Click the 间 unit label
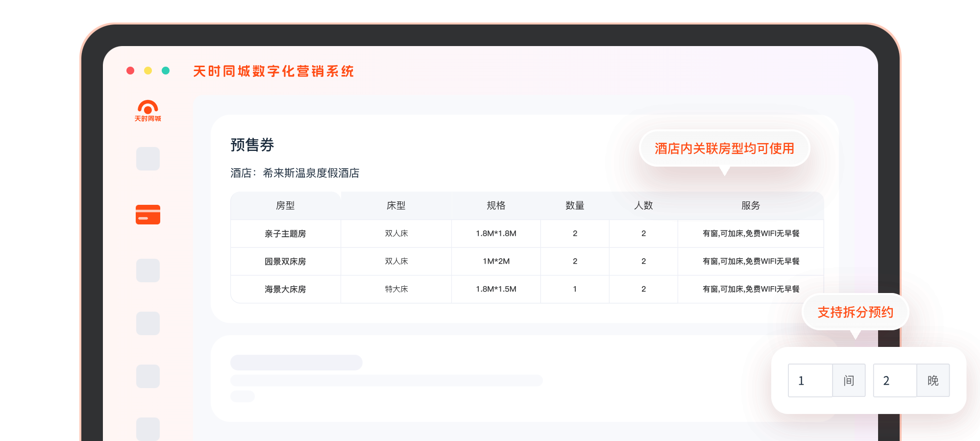Screen dimensions: 980x441 coord(849,380)
